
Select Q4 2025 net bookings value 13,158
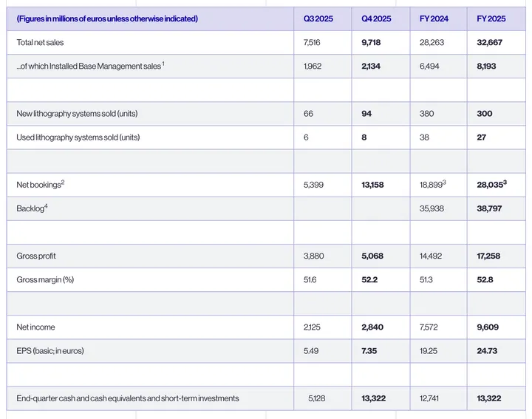[x=372, y=185]
